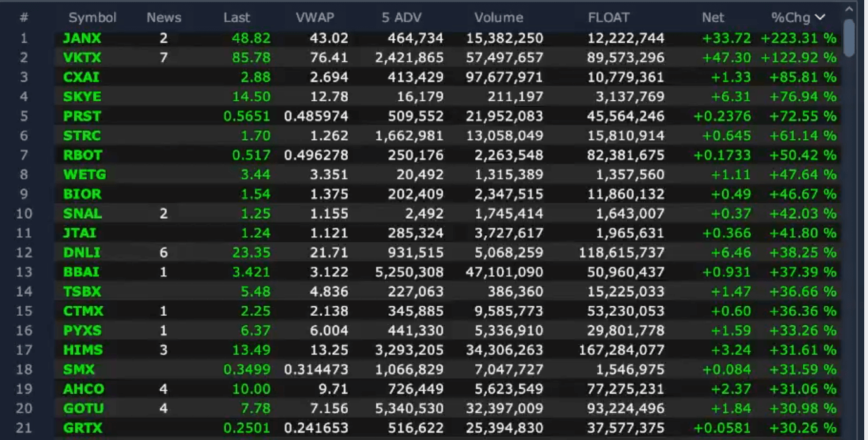
Task: Open the news count for VKTX
Action: pyautogui.click(x=163, y=58)
